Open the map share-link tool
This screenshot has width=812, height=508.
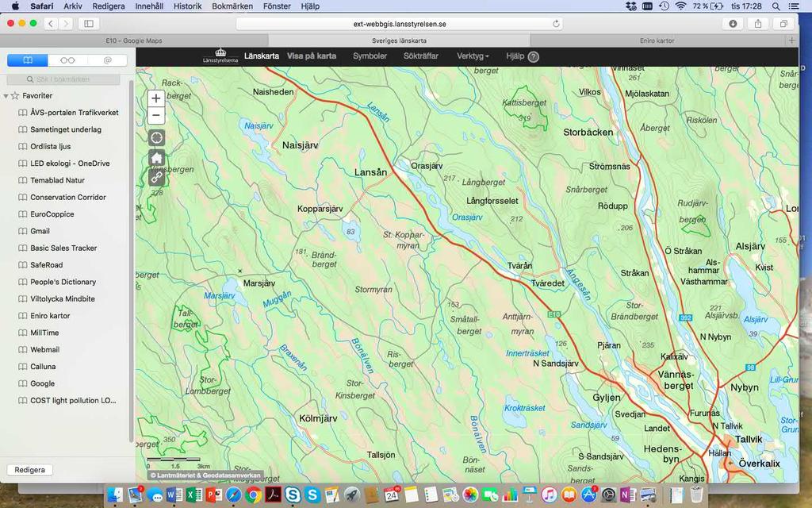[x=156, y=178]
